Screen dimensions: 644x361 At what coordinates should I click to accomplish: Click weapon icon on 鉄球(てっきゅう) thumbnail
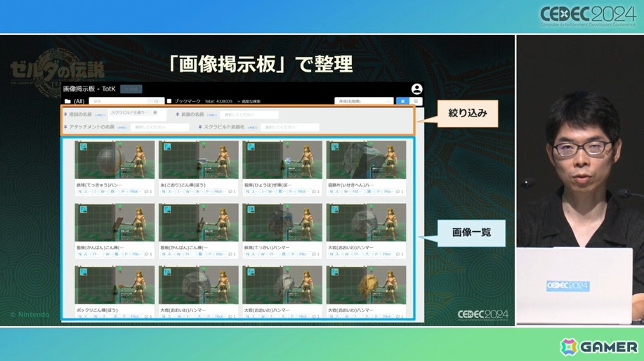pos(84,147)
